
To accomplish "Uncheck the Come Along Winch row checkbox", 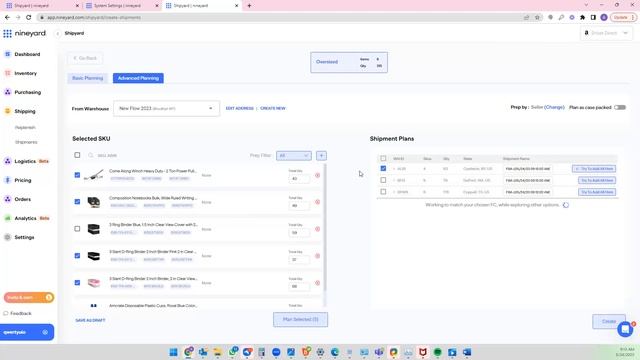I will point(77,175).
